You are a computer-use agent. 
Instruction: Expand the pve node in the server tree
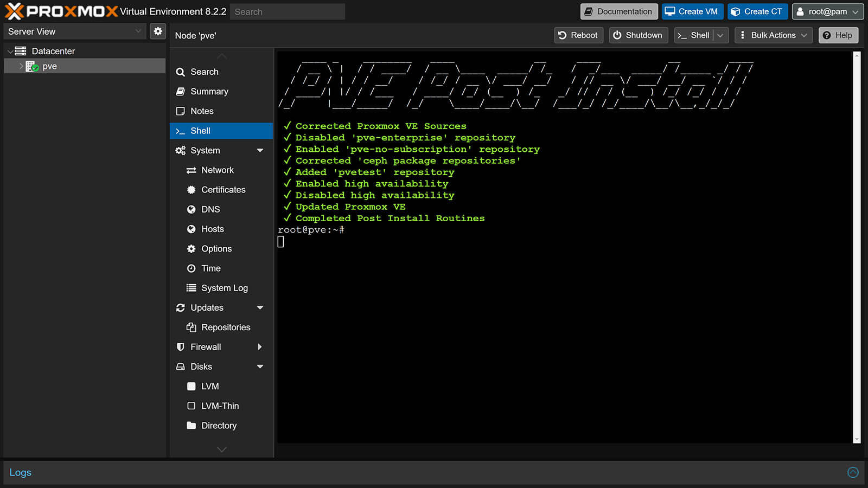coord(21,66)
